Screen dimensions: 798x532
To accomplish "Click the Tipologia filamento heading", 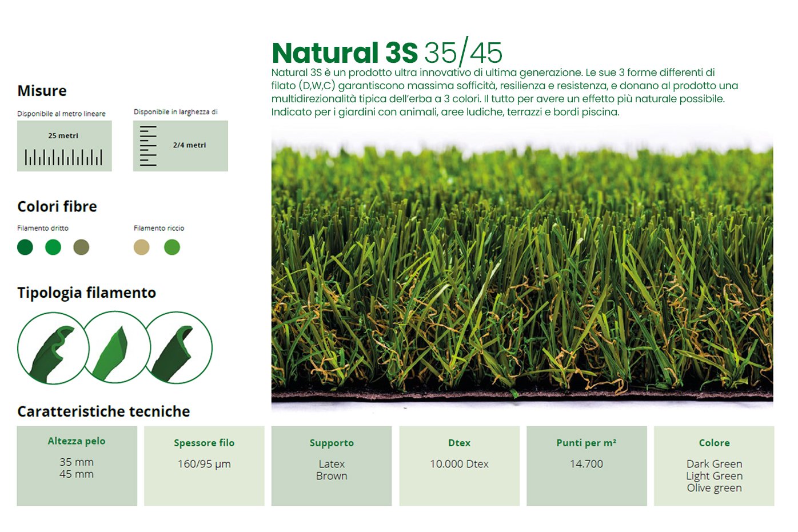I will (86, 293).
